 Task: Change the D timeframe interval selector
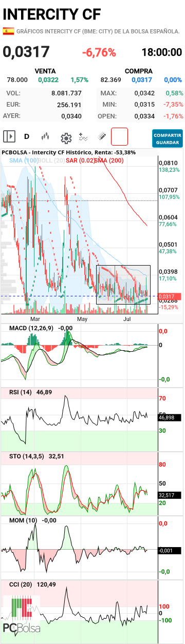pyautogui.click(x=27, y=137)
